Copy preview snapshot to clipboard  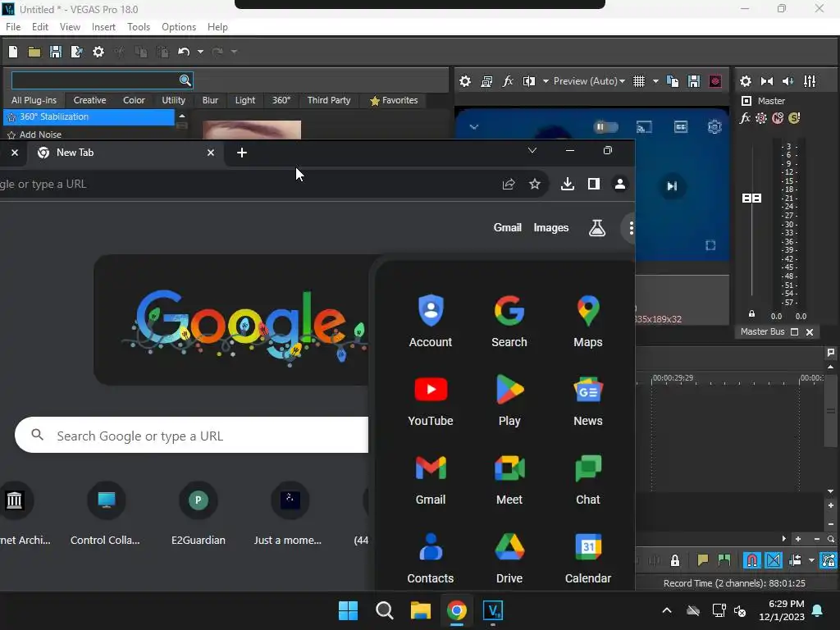click(x=673, y=81)
